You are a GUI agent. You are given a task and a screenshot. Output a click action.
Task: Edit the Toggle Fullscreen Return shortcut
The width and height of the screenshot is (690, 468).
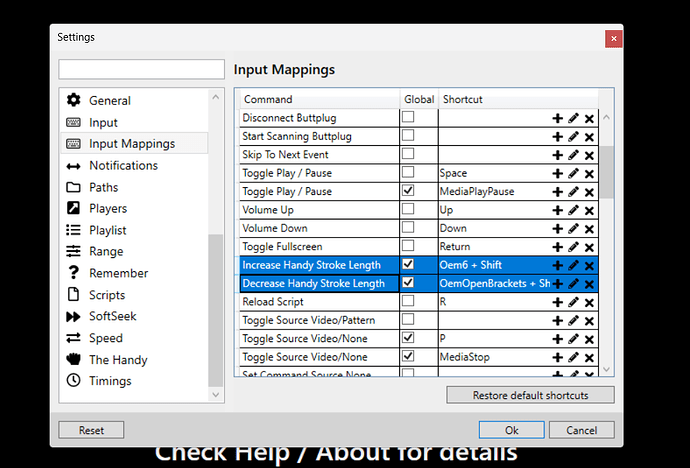(573, 247)
